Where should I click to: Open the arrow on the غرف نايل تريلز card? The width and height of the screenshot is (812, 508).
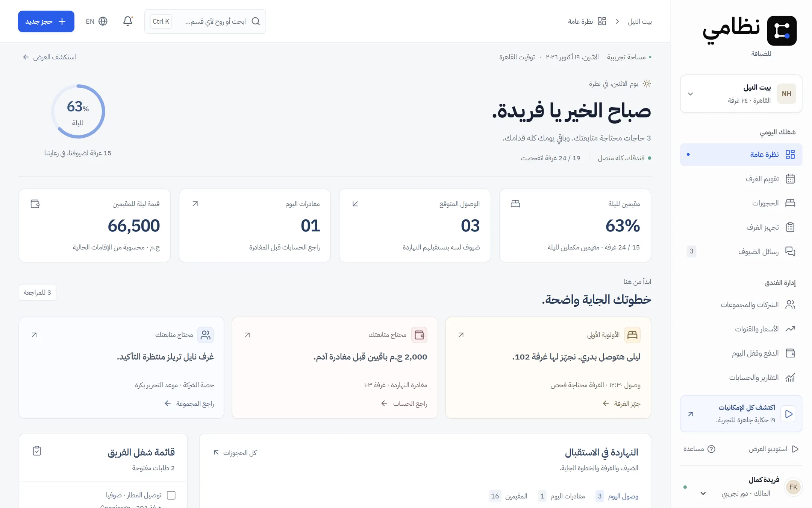point(34,335)
